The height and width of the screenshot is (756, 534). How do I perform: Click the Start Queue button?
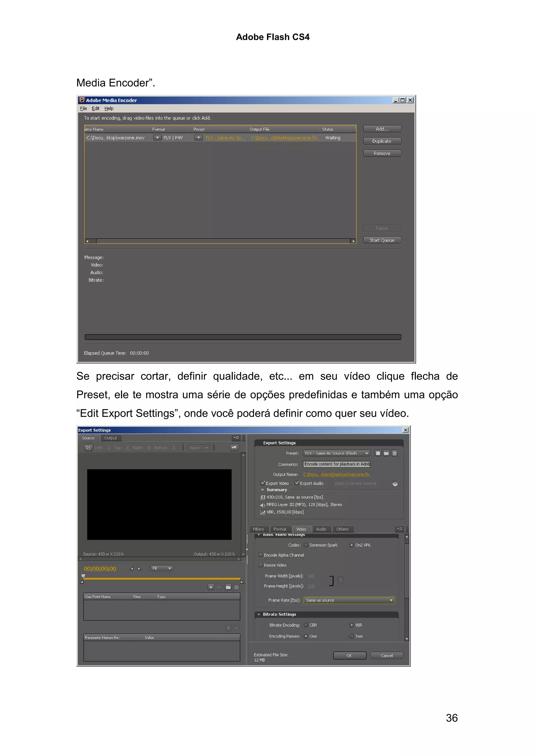382,240
